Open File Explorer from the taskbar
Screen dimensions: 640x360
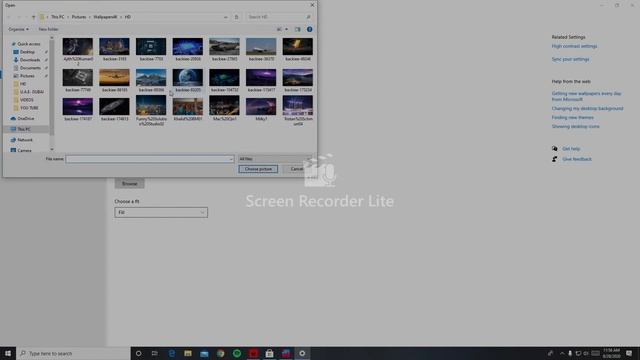point(188,353)
